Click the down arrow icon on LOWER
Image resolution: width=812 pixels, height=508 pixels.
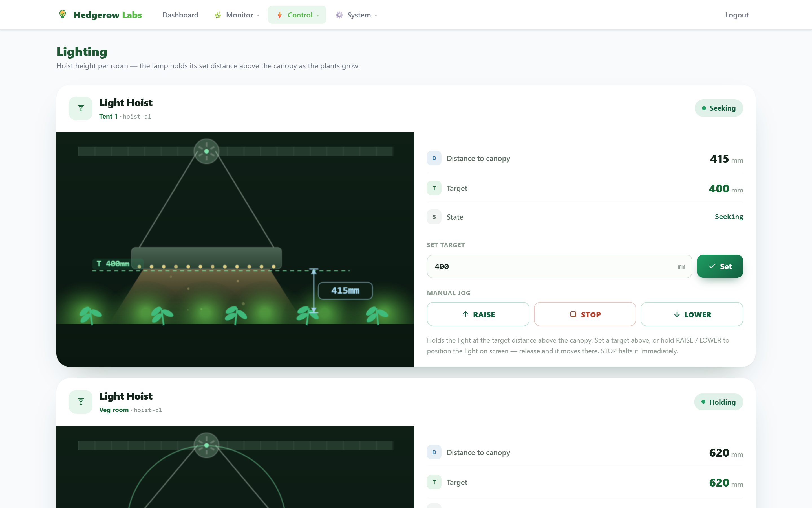pyautogui.click(x=677, y=314)
